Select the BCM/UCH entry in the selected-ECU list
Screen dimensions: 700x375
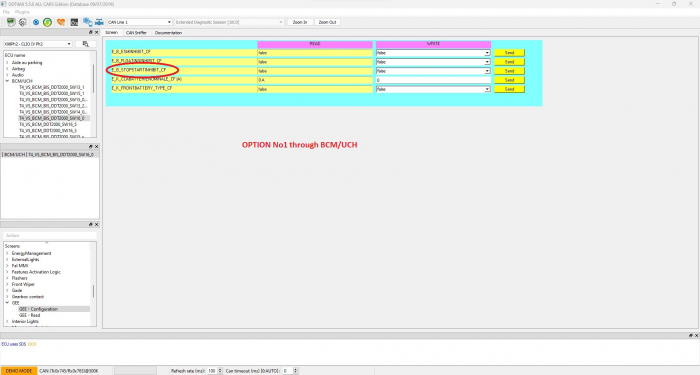[48, 154]
